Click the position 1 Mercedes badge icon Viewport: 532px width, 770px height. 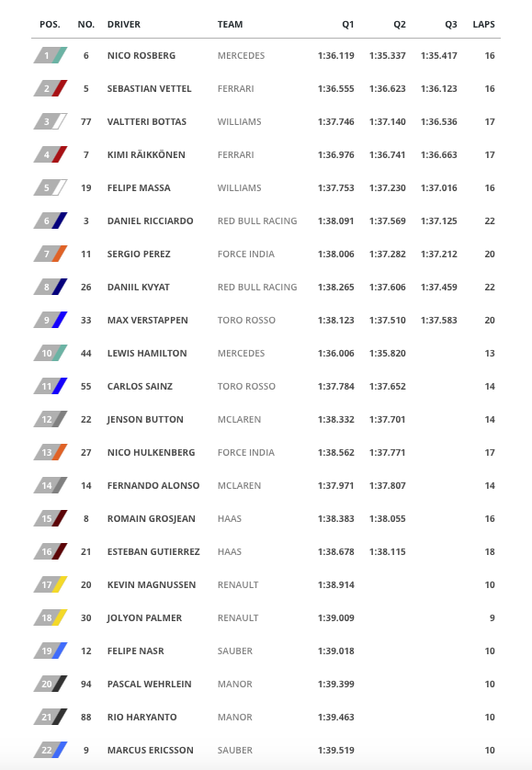(51, 55)
